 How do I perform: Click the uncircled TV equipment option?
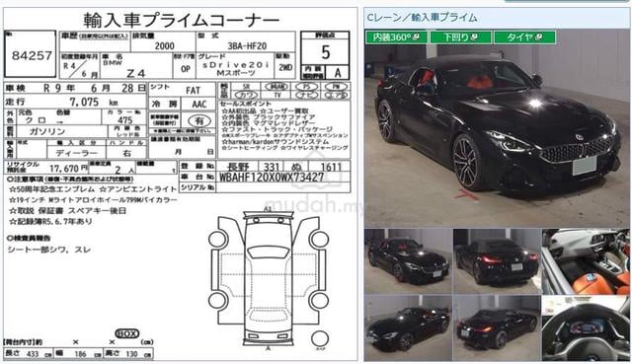[x=277, y=96]
